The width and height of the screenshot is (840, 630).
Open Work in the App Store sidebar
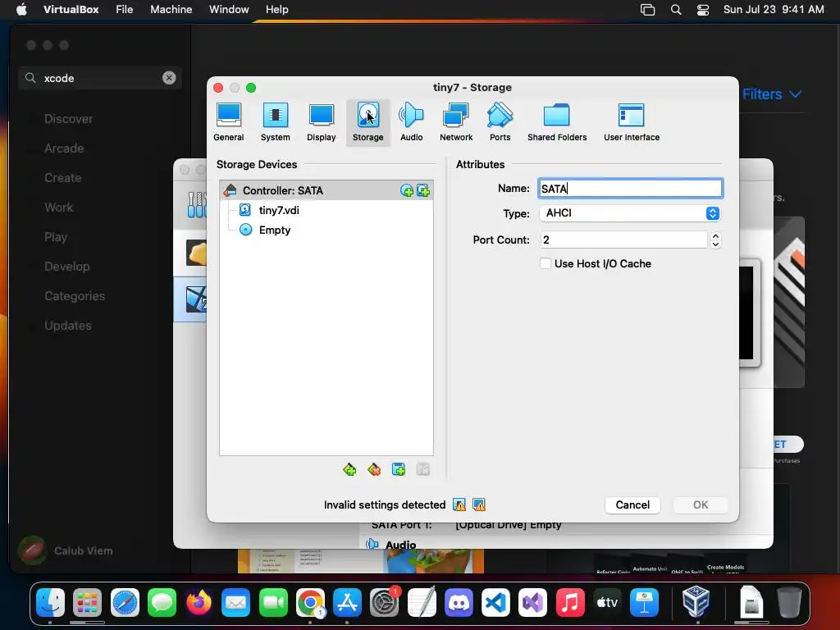[x=58, y=208]
